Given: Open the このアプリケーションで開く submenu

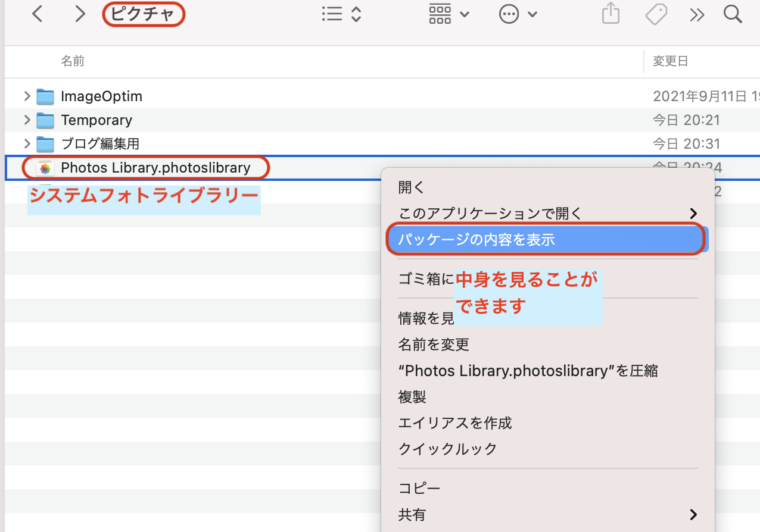Looking at the screenshot, I should pyautogui.click(x=547, y=213).
